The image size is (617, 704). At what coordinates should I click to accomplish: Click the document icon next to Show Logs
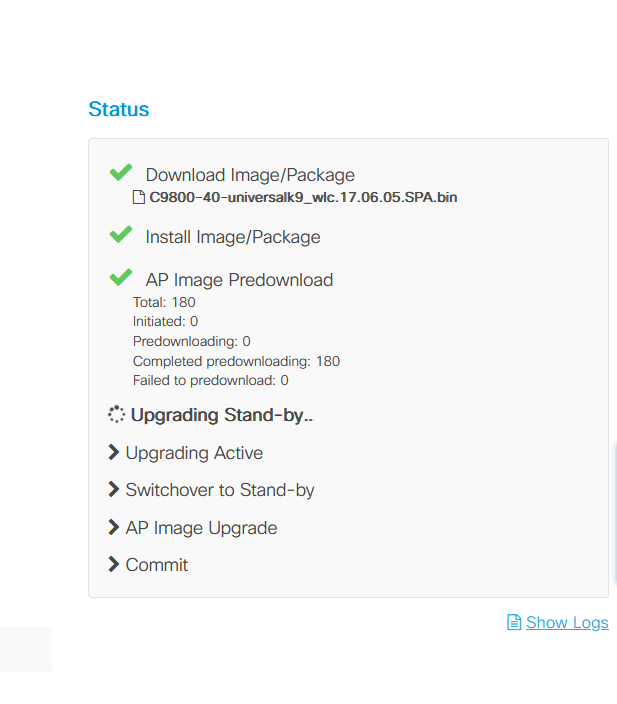pos(514,623)
